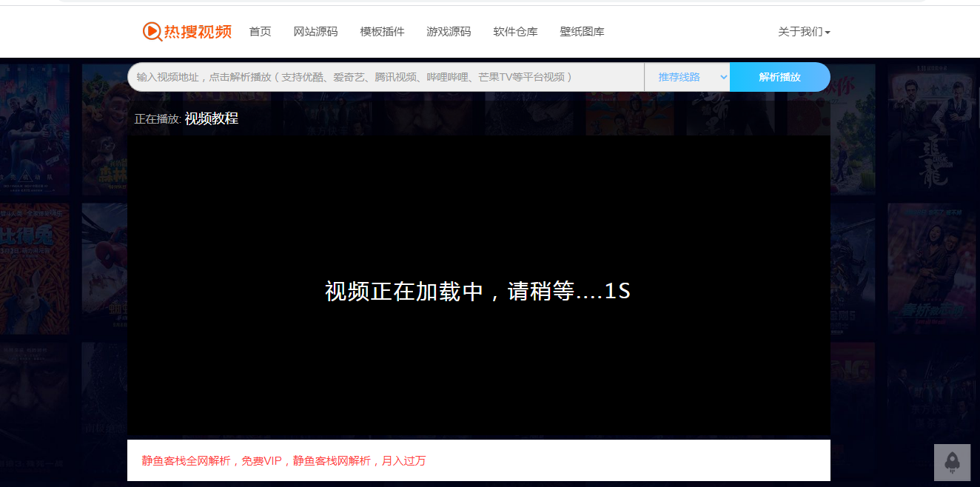Open the 推荐线路 line selector
The height and width of the screenshot is (487, 980).
click(687, 77)
